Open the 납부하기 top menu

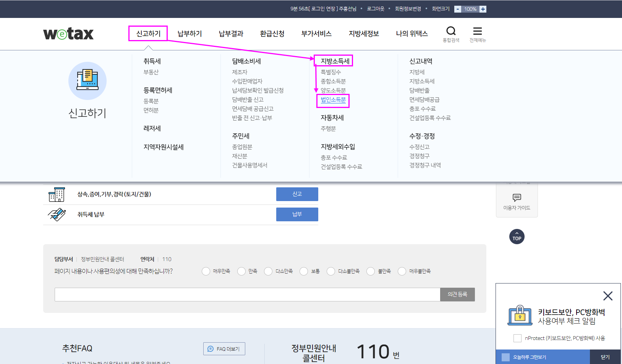click(190, 34)
